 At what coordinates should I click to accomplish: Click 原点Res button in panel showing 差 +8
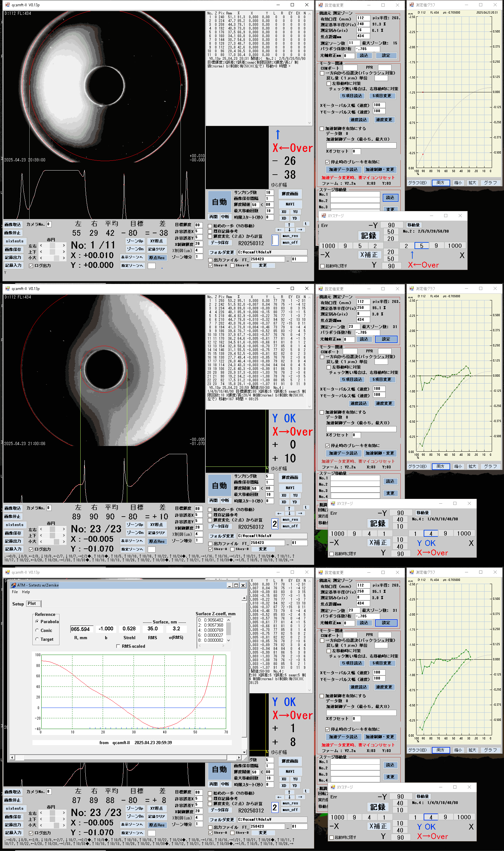[157, 825]
